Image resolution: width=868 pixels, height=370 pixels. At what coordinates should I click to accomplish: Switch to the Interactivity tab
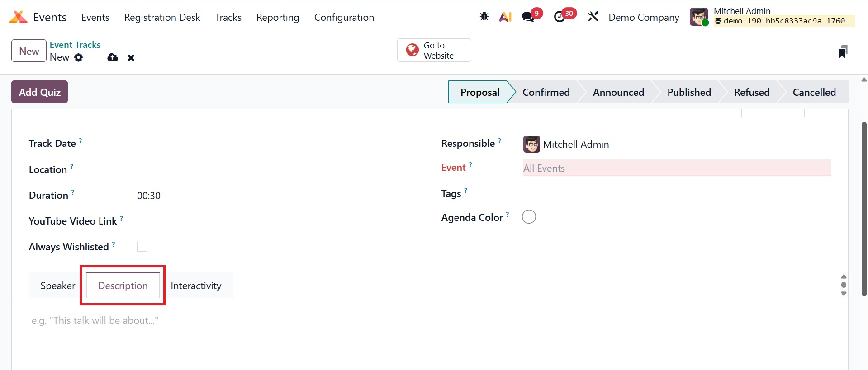pyautogui.click(x=196, y=286)
